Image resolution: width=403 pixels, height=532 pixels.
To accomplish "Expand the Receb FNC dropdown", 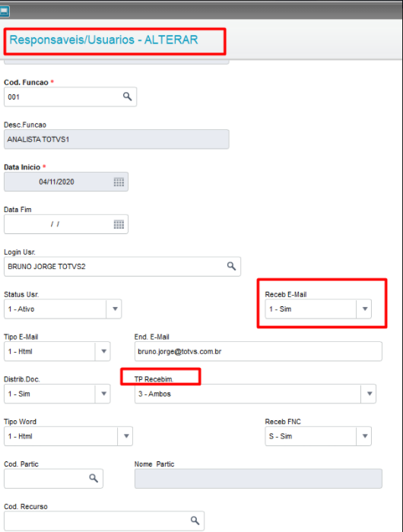I will (365, 436).
